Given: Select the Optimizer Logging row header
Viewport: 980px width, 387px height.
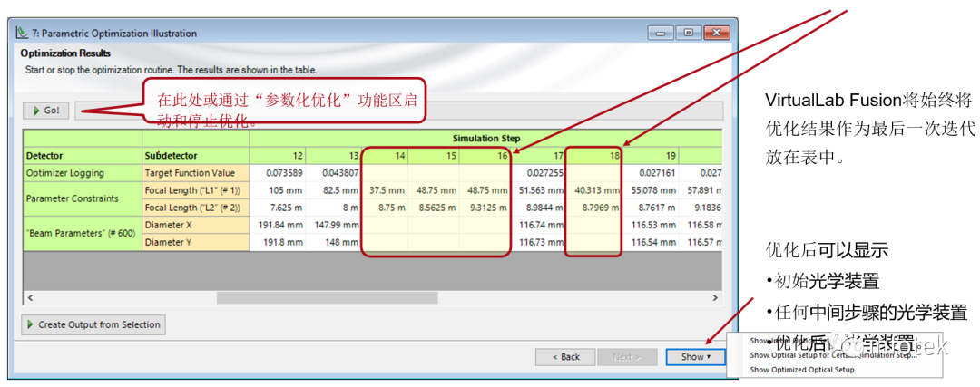Looking at the screenshot, I should point(83,172).
